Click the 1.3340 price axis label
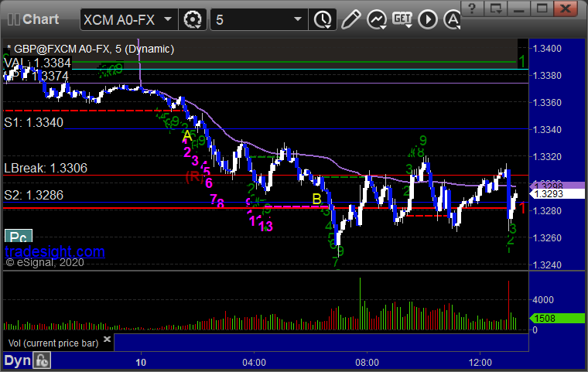The height and width of the screenshot is (372, 588). (x=547, y=130)
